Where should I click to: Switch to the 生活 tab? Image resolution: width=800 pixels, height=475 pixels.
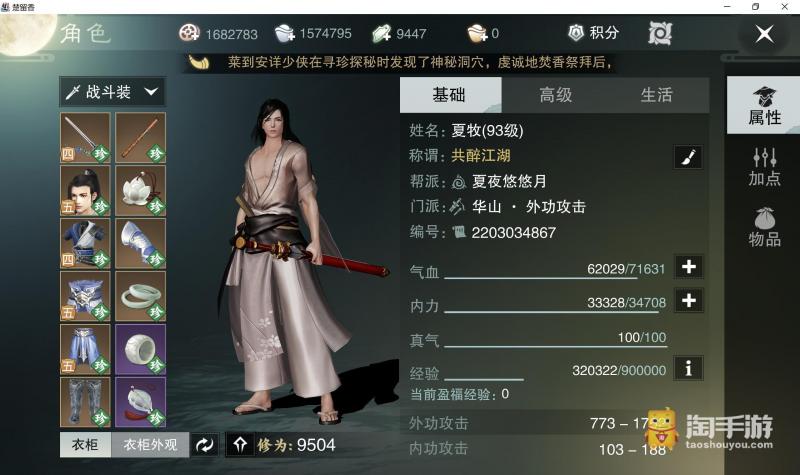click(657, 95)
